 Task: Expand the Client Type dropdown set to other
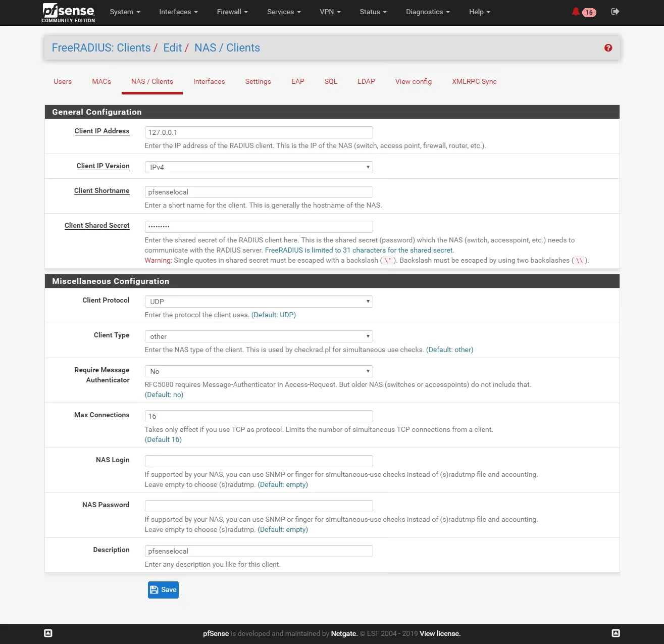259,336
